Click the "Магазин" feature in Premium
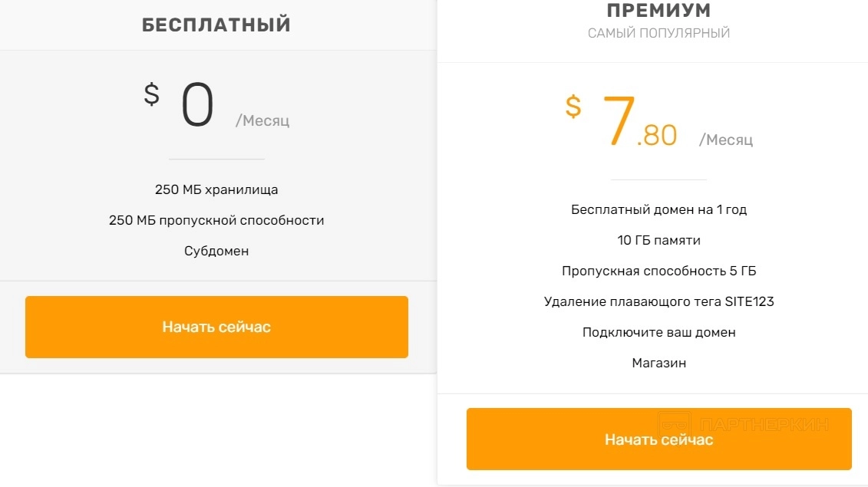 658,363
